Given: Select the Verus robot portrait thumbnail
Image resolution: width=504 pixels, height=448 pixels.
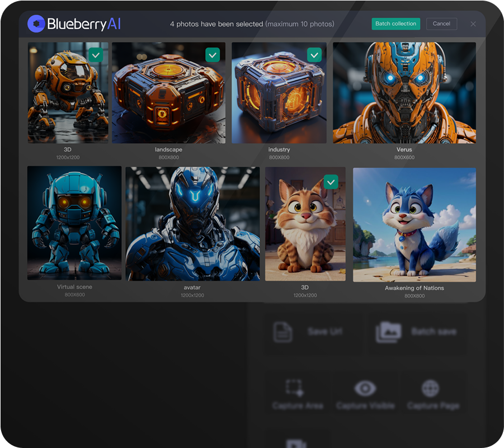Looking at the screenshot, I should point(404,93).
